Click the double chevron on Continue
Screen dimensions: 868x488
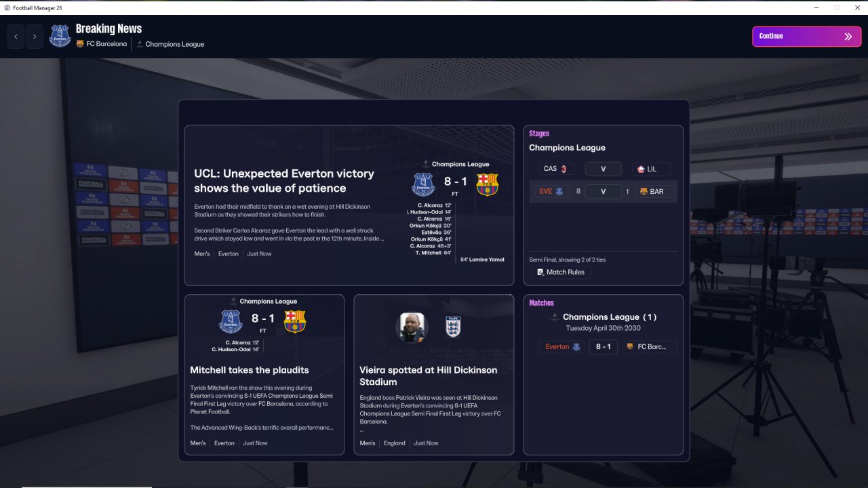848,37
